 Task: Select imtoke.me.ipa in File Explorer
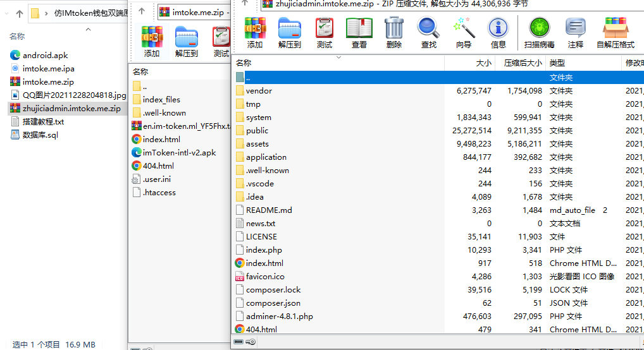point(42,68)
